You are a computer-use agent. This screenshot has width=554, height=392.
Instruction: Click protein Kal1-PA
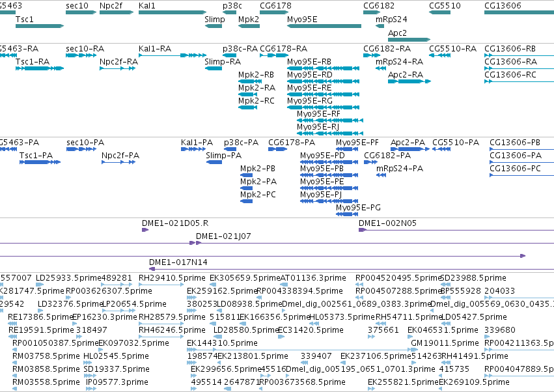coord(193,149)
